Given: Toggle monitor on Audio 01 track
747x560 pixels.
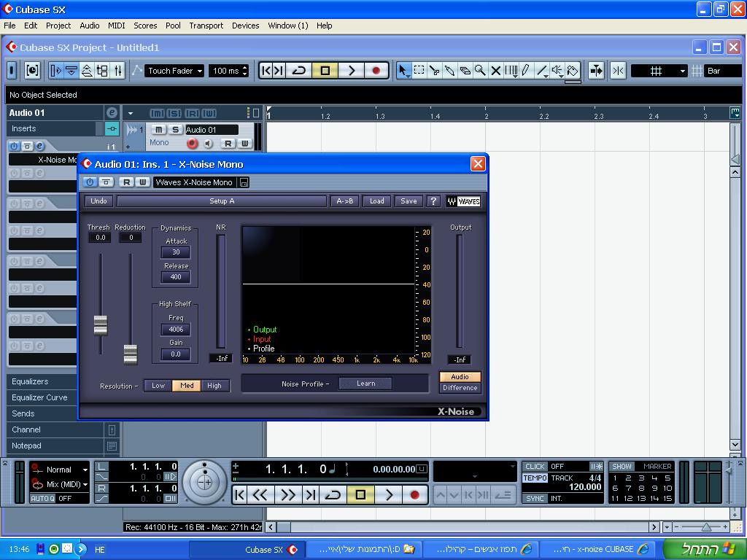Looking at the screenshot, I should (x=208, y=143).
